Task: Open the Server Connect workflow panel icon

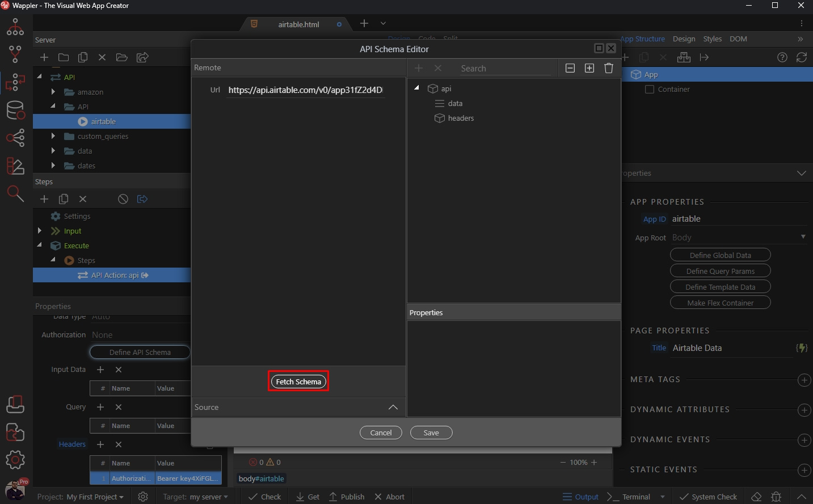Action: pos(15,82)
